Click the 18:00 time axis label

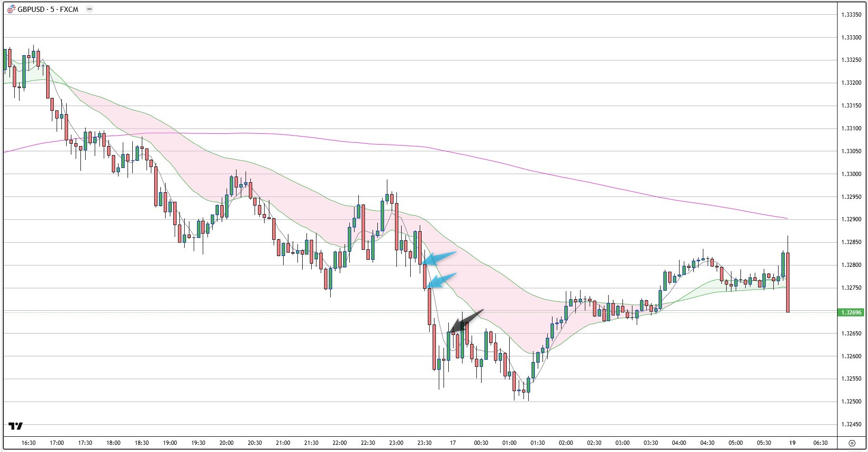pos(113,443)
